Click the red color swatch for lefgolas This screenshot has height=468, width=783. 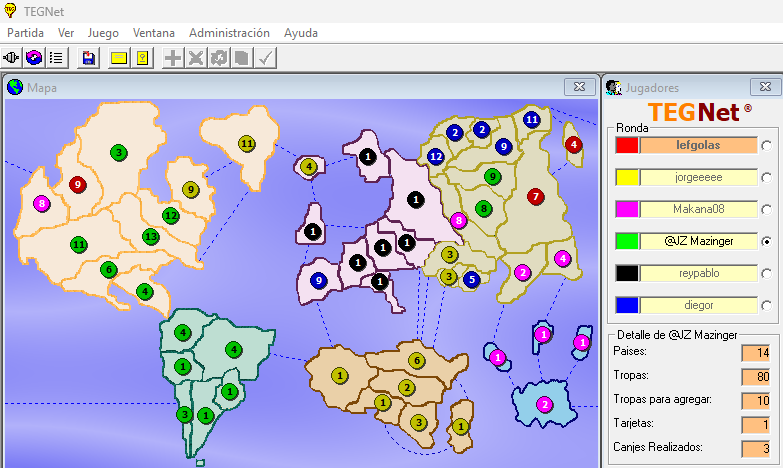pyautogui.click(x=627, y=145)
